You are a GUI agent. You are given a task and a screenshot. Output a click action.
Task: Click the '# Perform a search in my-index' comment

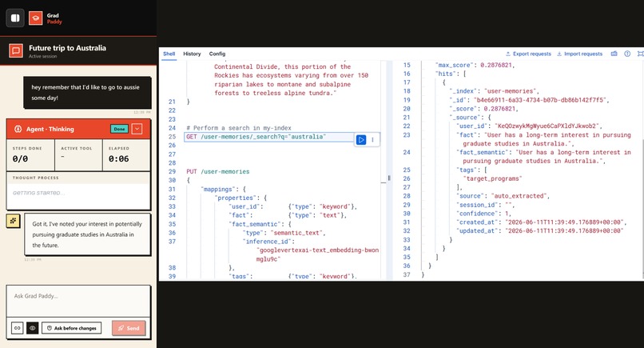coord(239,128)
